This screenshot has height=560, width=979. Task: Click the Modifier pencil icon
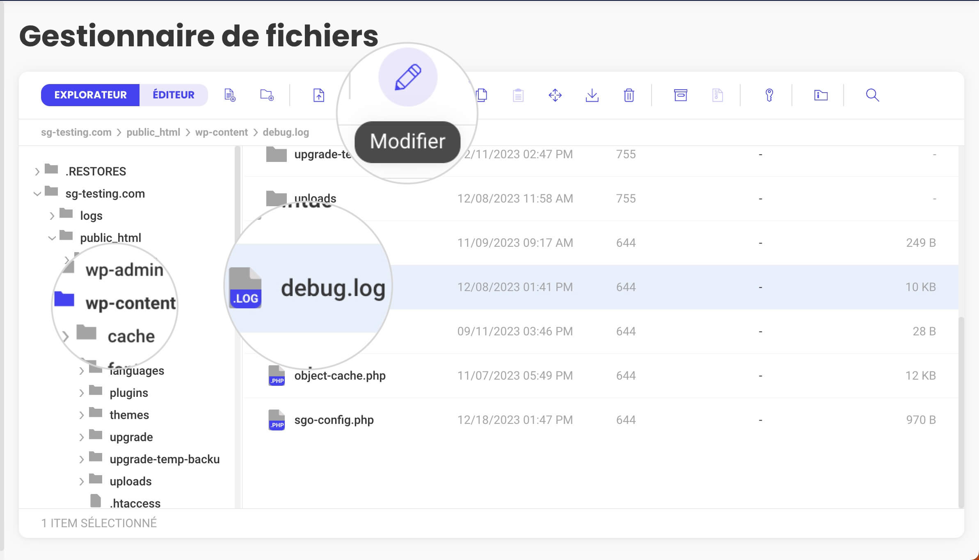click(408, 77)
